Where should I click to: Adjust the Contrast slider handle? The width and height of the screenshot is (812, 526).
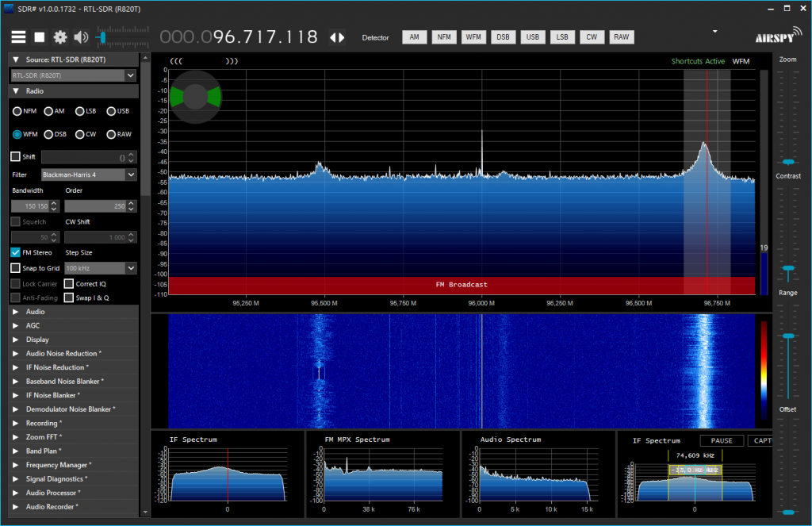click(x=788, y=268)
